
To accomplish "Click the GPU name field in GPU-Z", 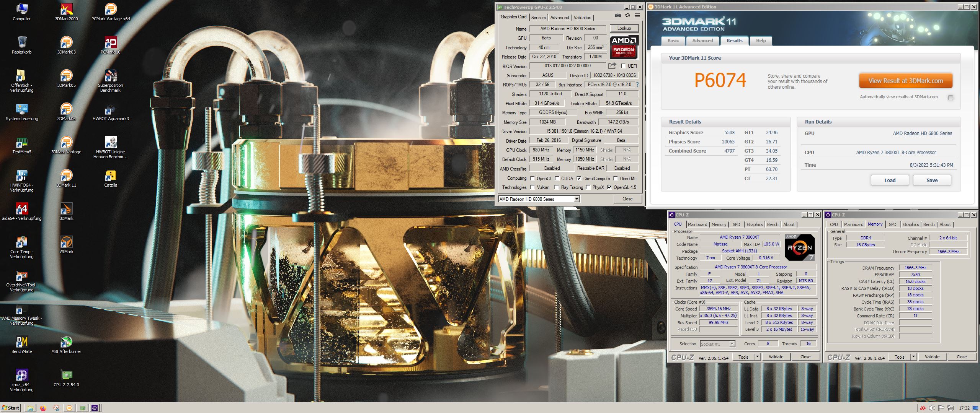I will pos(568,29).
